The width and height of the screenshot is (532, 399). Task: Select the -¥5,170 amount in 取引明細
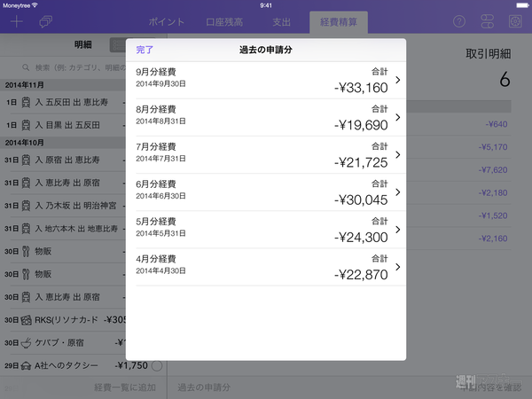tap(493, 147)
